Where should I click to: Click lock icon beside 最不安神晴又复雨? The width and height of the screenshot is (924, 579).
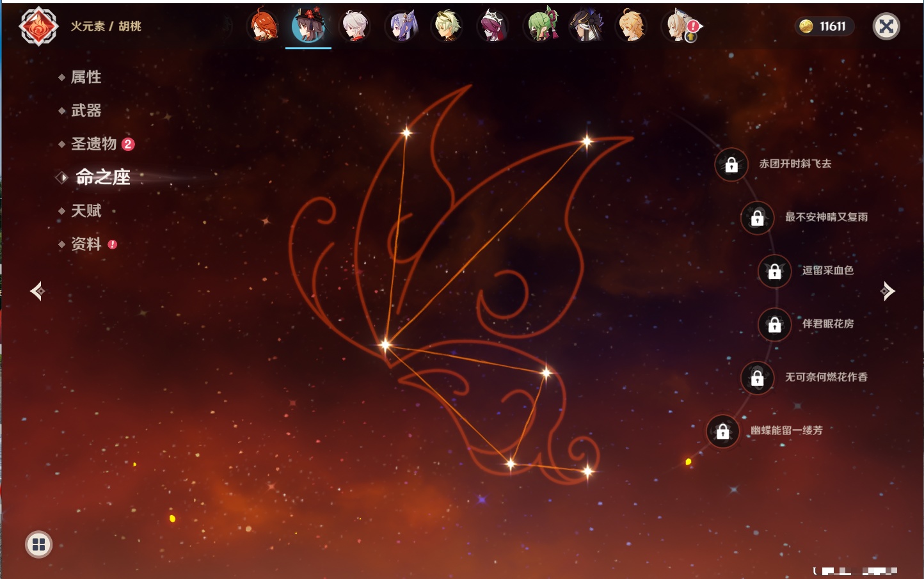757,218
